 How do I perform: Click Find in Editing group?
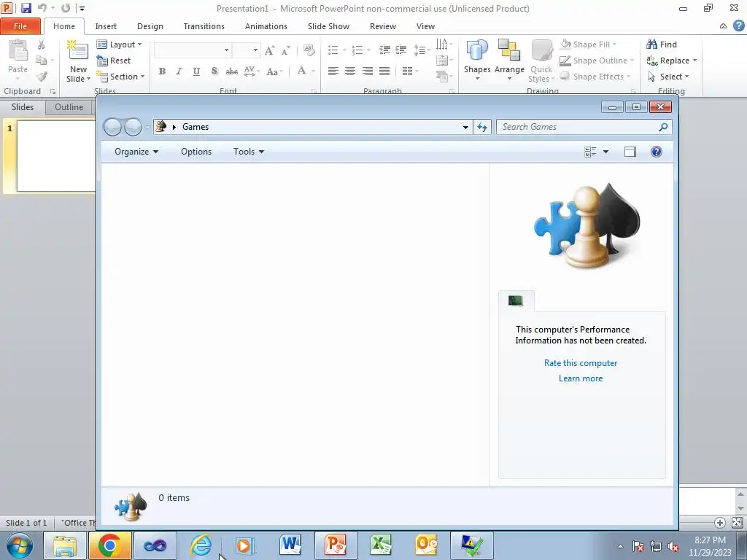pos(662,44)
